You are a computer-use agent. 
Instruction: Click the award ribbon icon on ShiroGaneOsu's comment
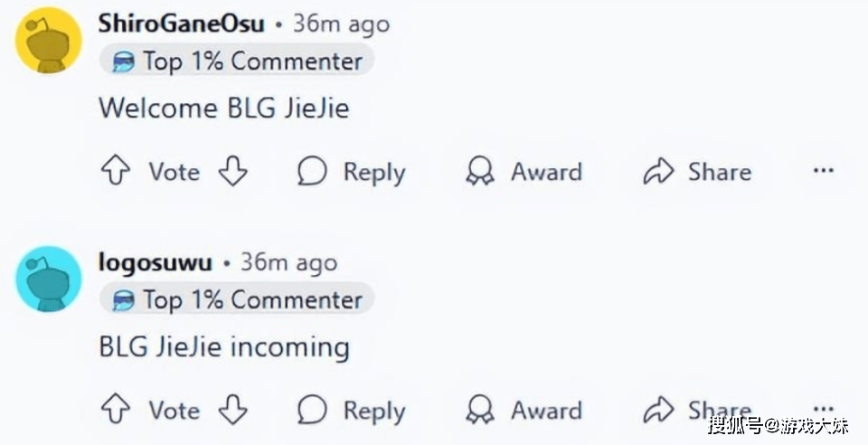(480, 170)
